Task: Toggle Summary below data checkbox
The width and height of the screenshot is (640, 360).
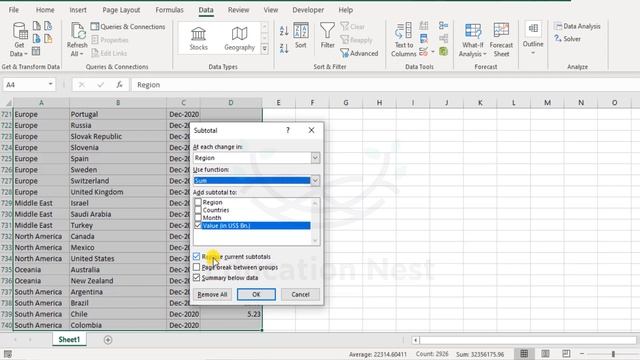Action: coord(196,278)
